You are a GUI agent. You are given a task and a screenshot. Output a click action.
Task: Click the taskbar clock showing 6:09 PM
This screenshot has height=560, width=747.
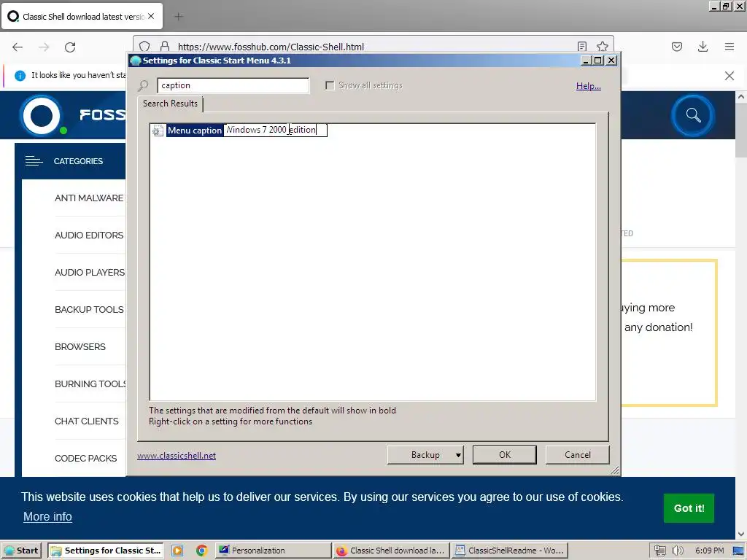click(709, 551)
